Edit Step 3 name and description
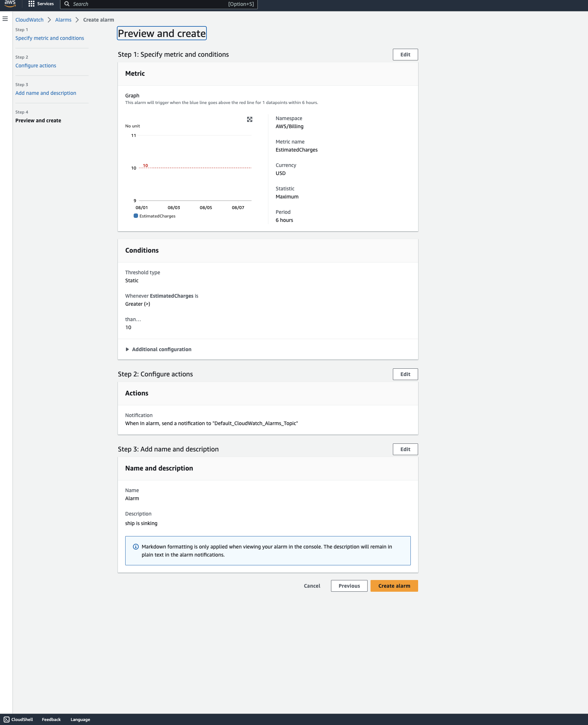Image resolution: width=588 pixels, height=725 pixels. pyautogui.click(x=405, y=449)
